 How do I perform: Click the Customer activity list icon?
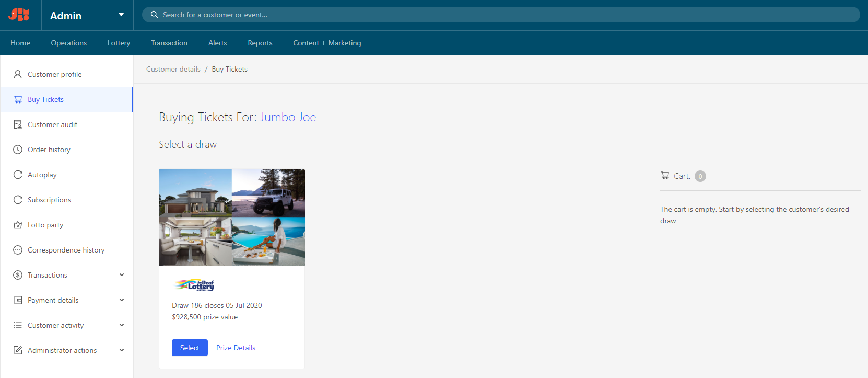(x=18, y=325)
